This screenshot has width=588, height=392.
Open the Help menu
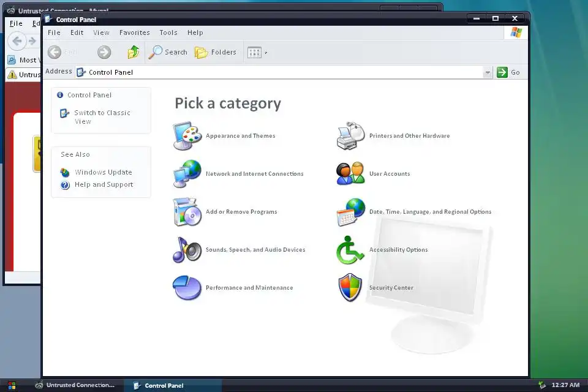[x=195, y=32]
